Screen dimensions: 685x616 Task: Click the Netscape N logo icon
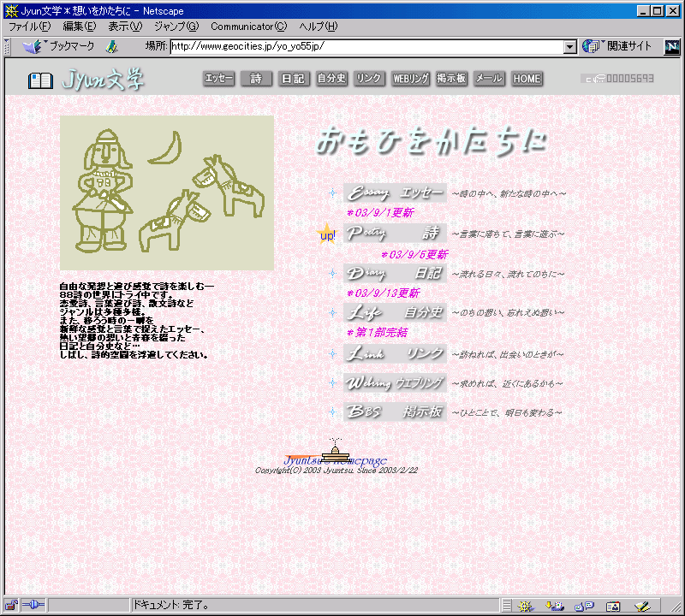pos(672,47)
